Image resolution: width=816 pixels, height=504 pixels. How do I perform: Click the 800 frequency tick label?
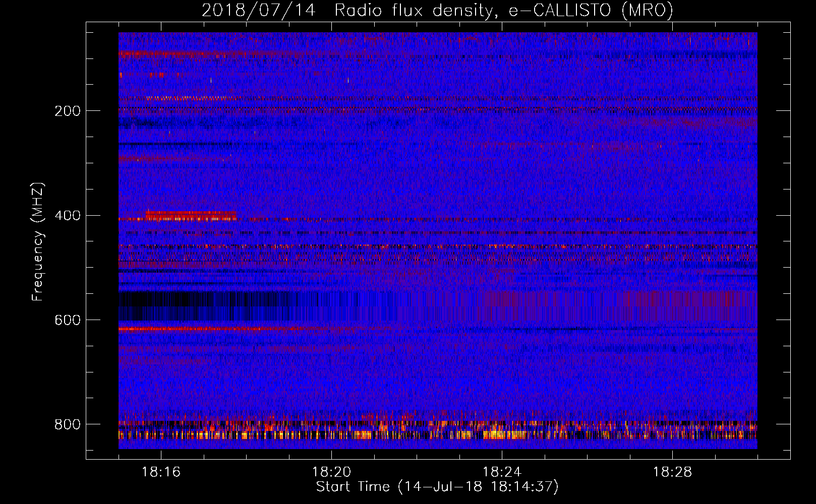[68, 425]
